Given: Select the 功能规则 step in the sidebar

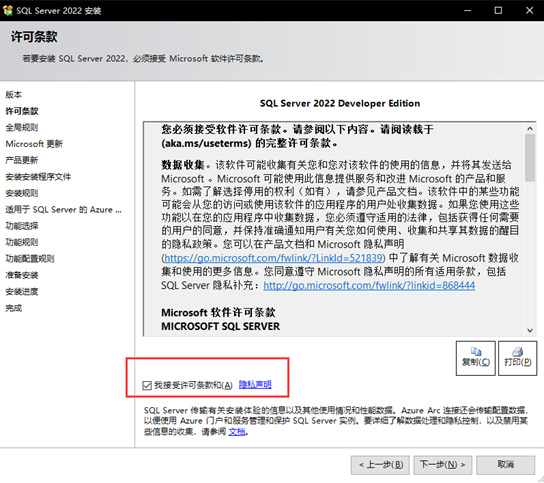Looking at the screenshot, I should 22,242.
